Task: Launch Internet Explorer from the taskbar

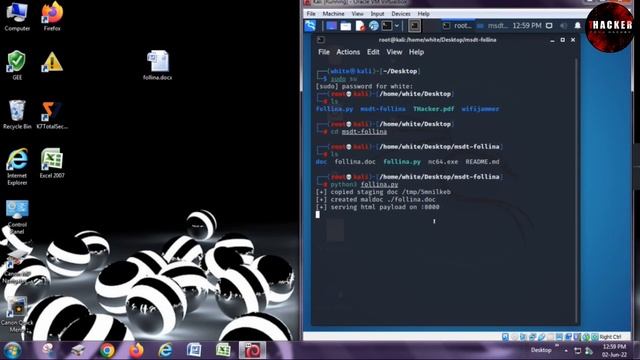Action: (x=165, y=351)
